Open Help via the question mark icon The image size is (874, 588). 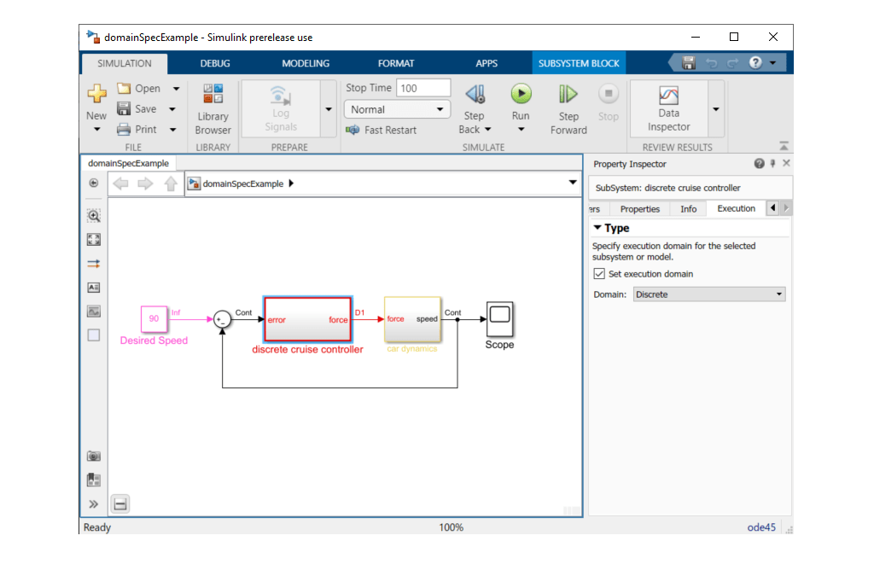click(x=755, y=62)
